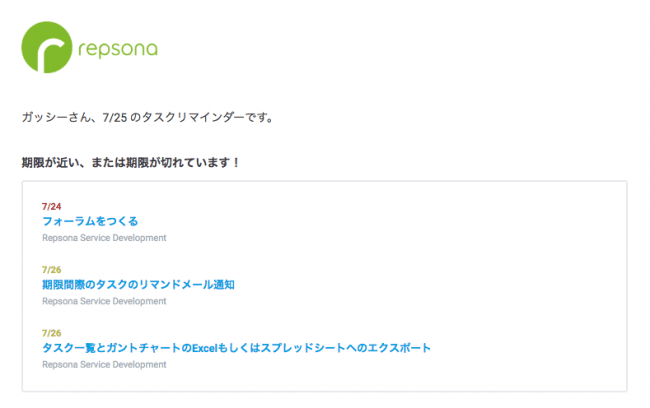Click the greeting line mentioning ガッシーさん
The image size is (650, 408).
tap(148, 118)
